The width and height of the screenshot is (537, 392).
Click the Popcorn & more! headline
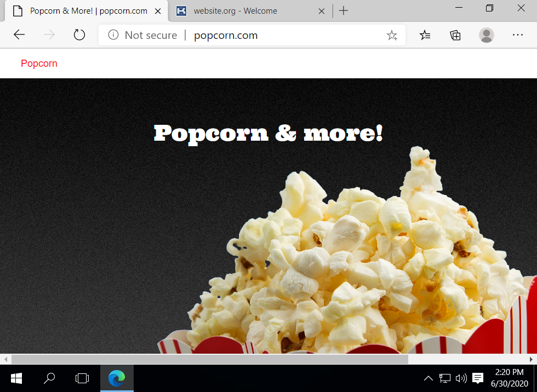click(268, 134)
